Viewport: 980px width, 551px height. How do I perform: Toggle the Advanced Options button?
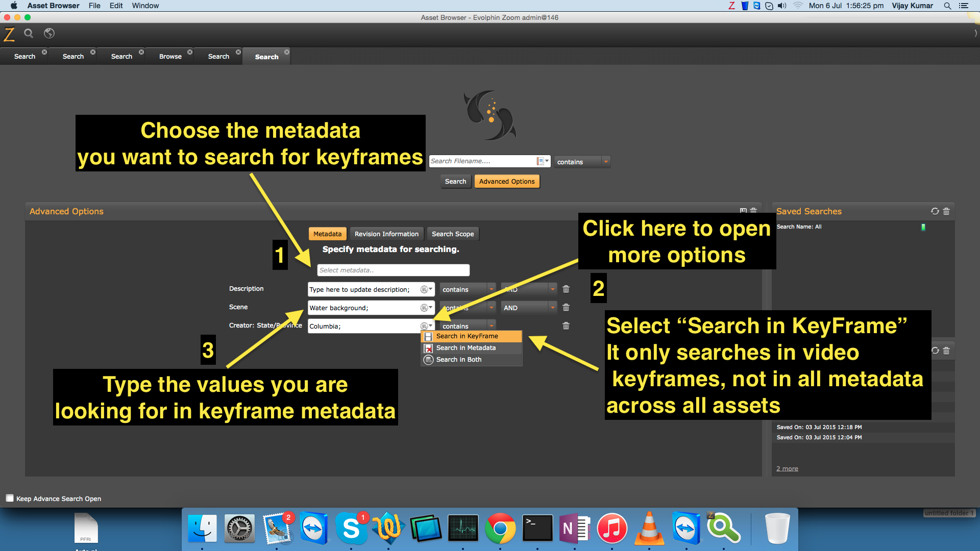(506, 182)
